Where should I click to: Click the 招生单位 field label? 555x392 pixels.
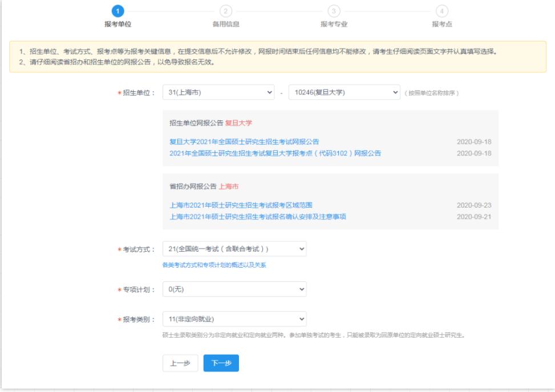[136, 93]
